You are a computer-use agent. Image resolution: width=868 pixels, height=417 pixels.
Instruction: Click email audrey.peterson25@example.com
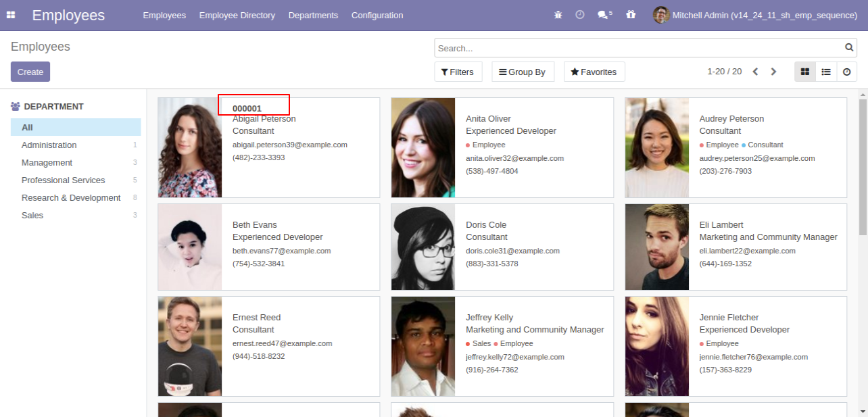[x=757, y=158]
